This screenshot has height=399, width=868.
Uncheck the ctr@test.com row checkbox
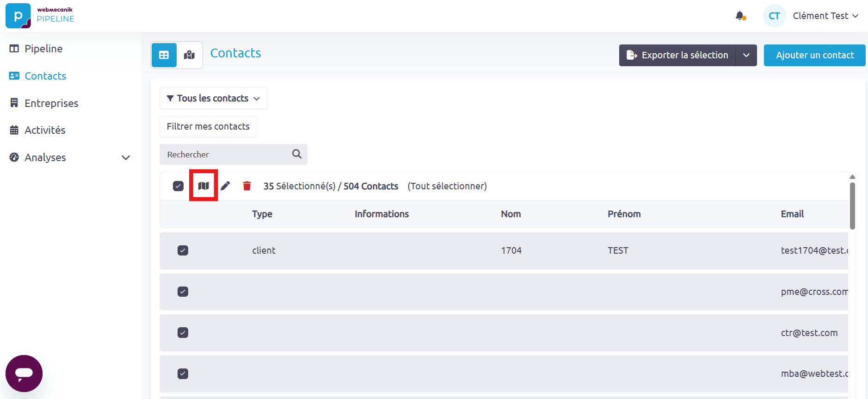183,333
